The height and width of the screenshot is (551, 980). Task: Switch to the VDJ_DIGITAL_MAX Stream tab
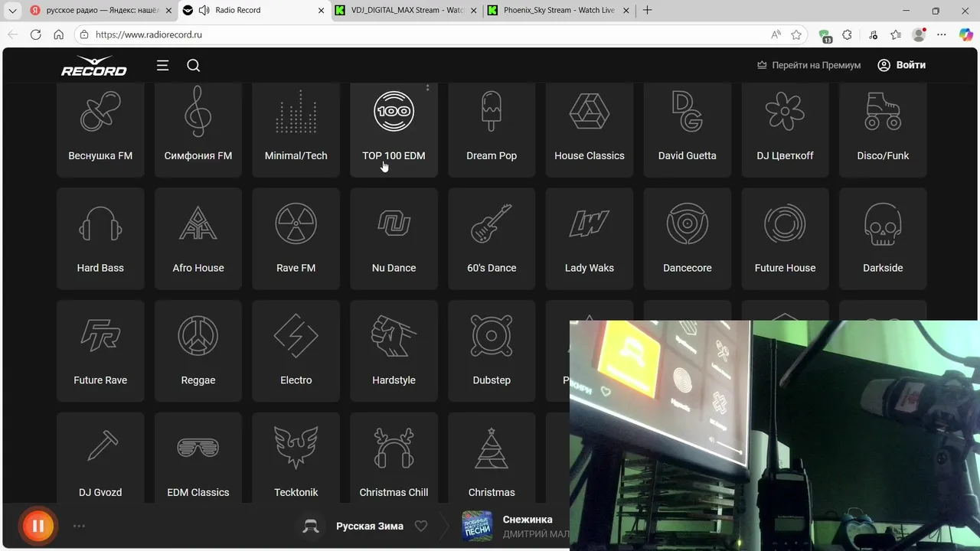[407, 10]
